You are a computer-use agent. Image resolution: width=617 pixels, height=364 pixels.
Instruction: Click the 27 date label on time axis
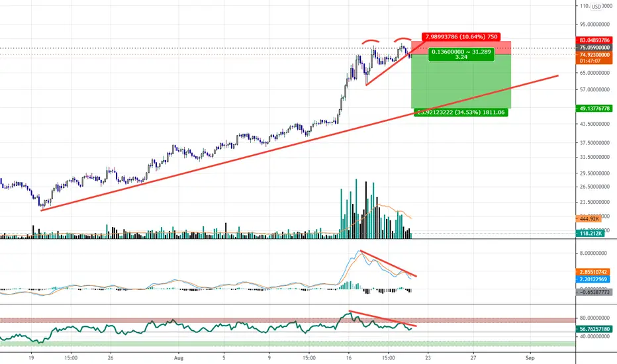[x=473, y=358]
